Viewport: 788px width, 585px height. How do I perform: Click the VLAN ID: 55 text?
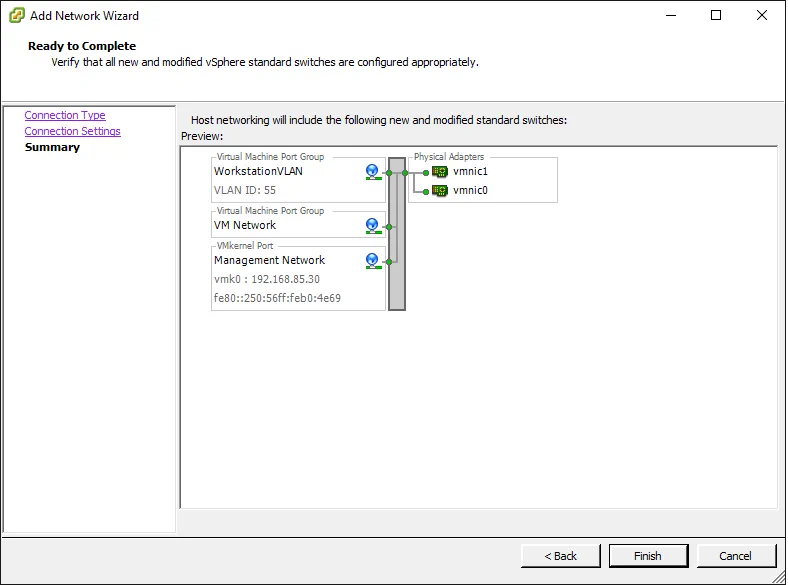(245, 190)
